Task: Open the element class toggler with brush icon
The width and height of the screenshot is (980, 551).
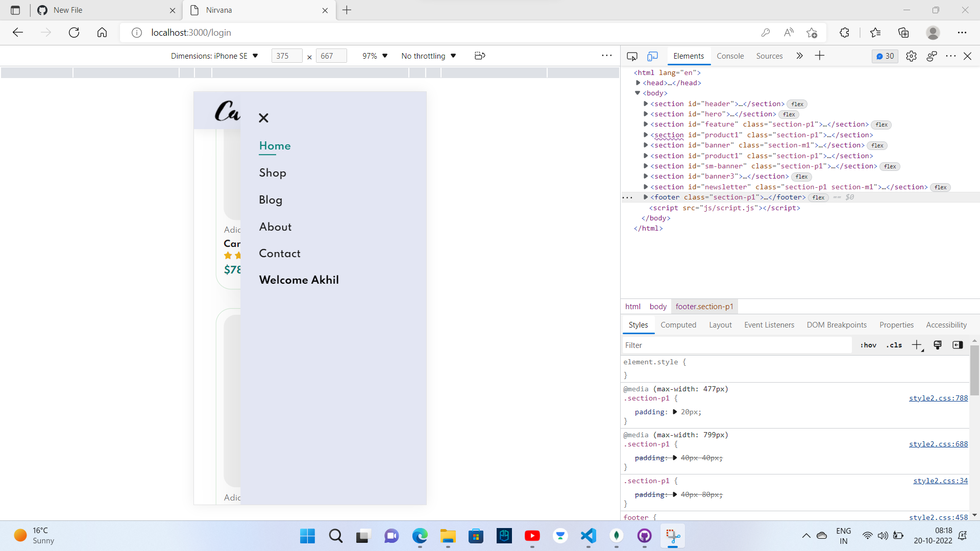Action: tap(938, 345)
